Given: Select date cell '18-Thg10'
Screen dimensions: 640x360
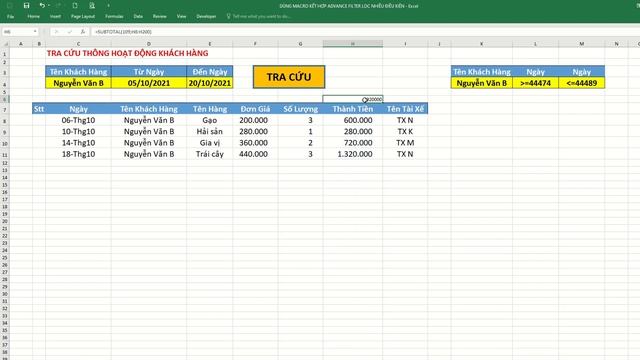Looking at the screenshot, I should point(78,154).
